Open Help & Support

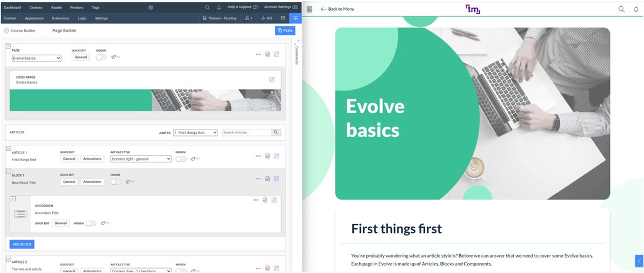click(242, 7)
